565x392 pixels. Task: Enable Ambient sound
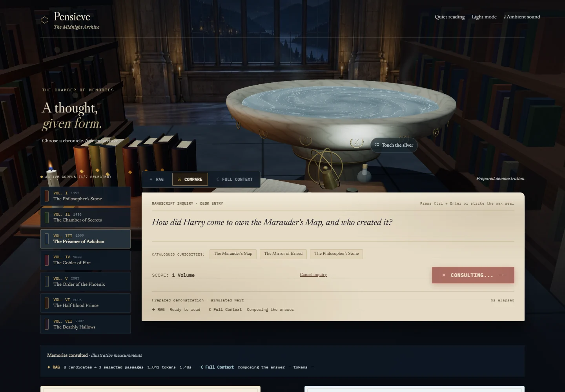522,17
